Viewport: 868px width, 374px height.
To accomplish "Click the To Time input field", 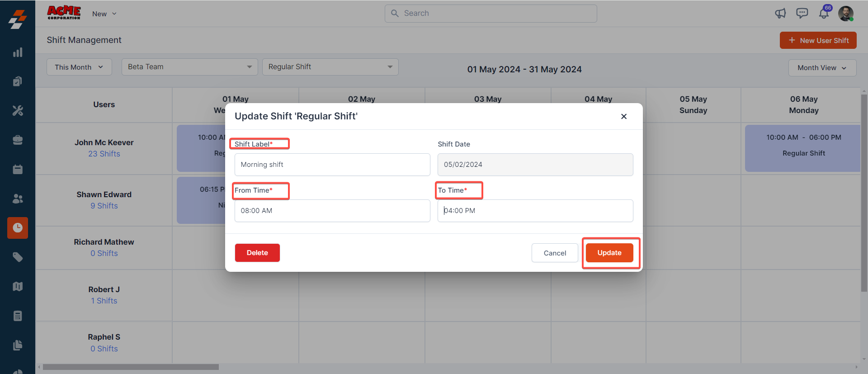I will 535,211.
